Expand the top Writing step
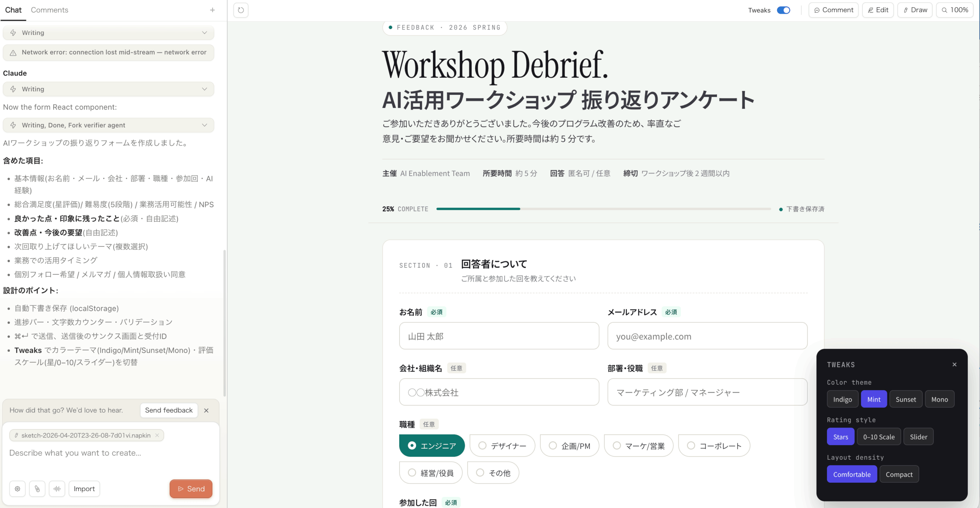This screenshot has height=508, width=980. (x=108, y=33)
